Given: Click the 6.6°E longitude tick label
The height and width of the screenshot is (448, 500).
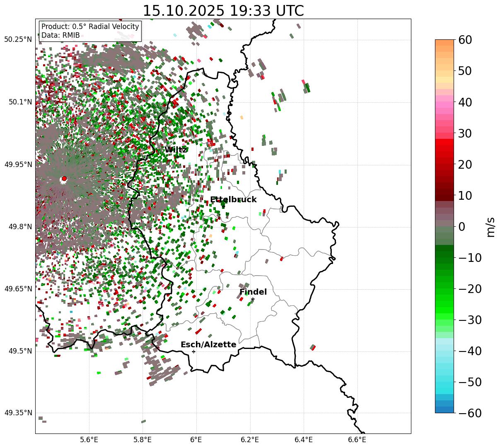Looking at the screenshot, I should click(357, 440).
